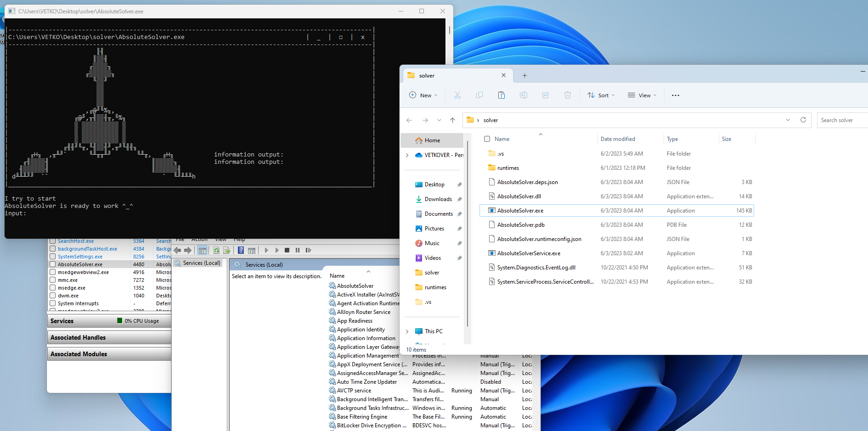Open the address bar history dropdown
The image size is (868, 431).
pos(788,120)
